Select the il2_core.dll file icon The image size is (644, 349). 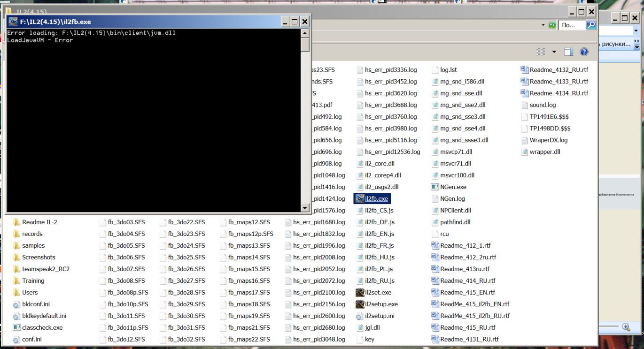click(x=360, y=164)
